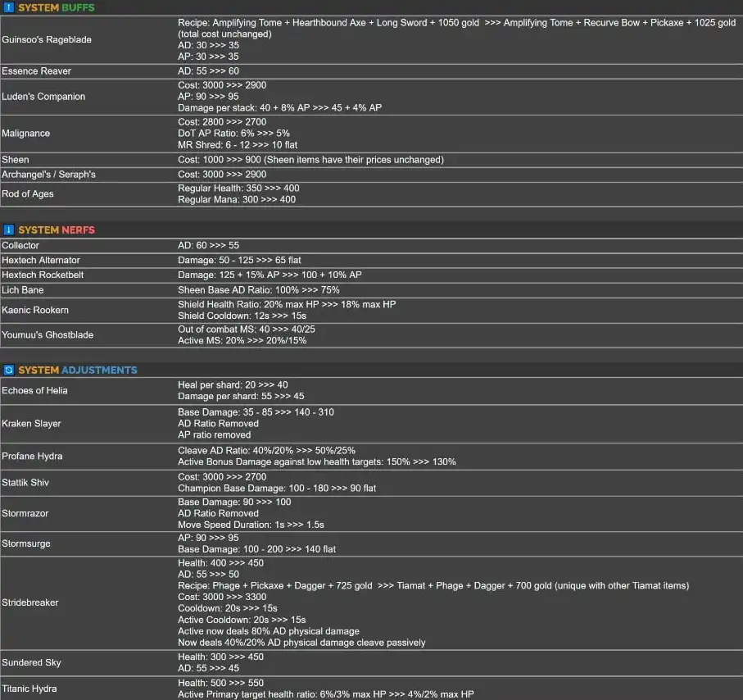743x700 pixels.
Task: Click 'Sheen Base AD Ratio: 100% >>> 75%'
Action: click(259, 290)
